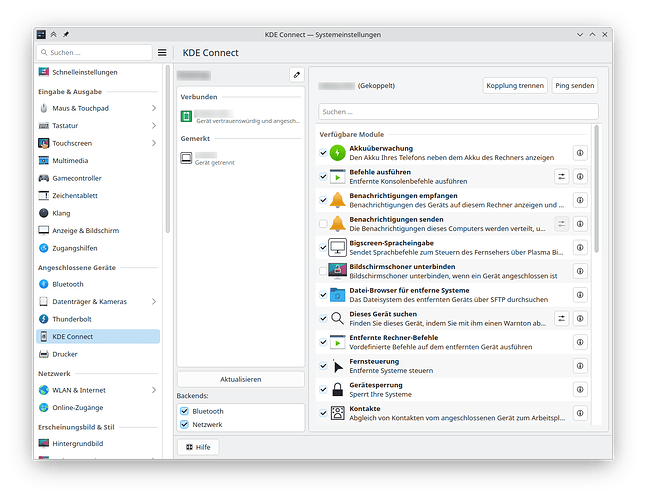Toggle the Kontakte checkbox
This screenshot has height=499, width=646.
[x=323, y=413]
